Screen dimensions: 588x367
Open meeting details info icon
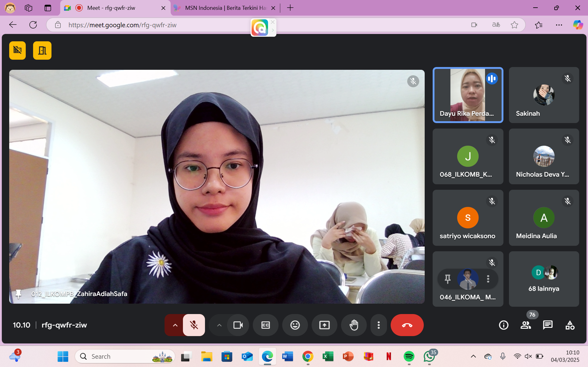click(503, 325)
